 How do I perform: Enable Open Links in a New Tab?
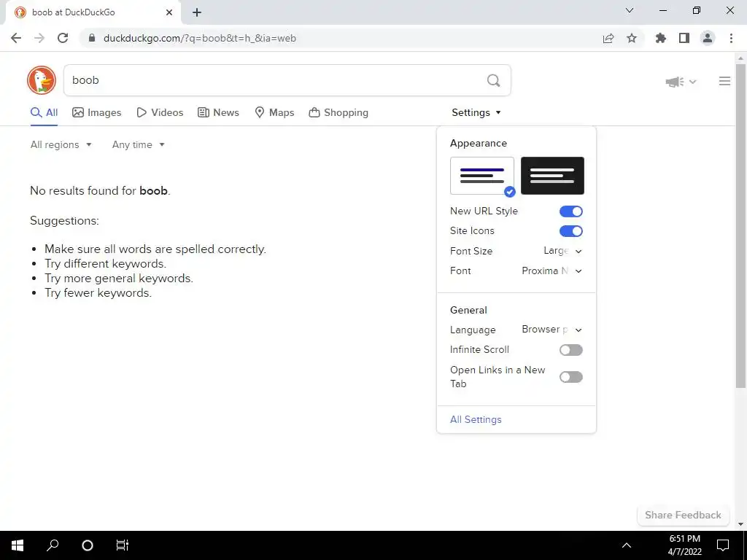pos(570,377)
